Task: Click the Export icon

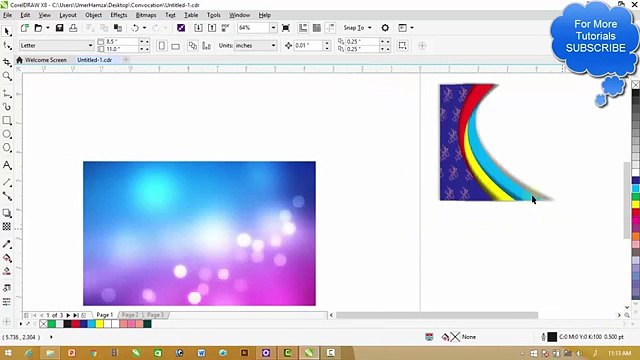Action: tap(212, 28)
